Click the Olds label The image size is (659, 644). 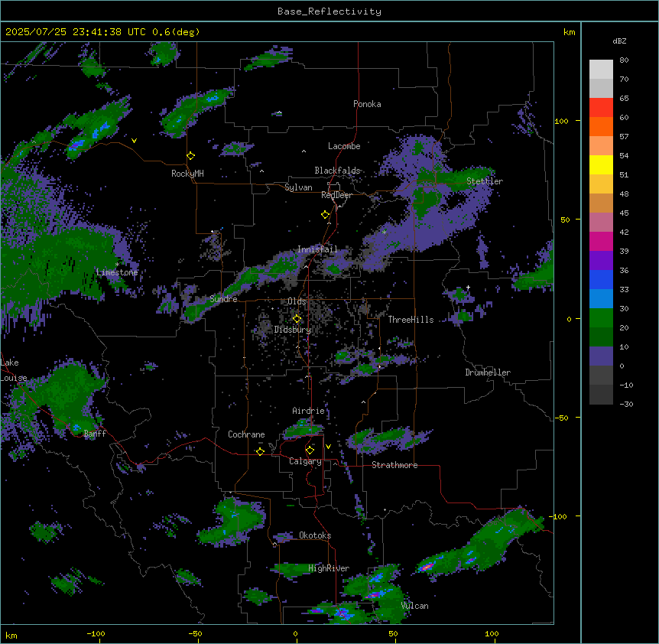point(297,301)
